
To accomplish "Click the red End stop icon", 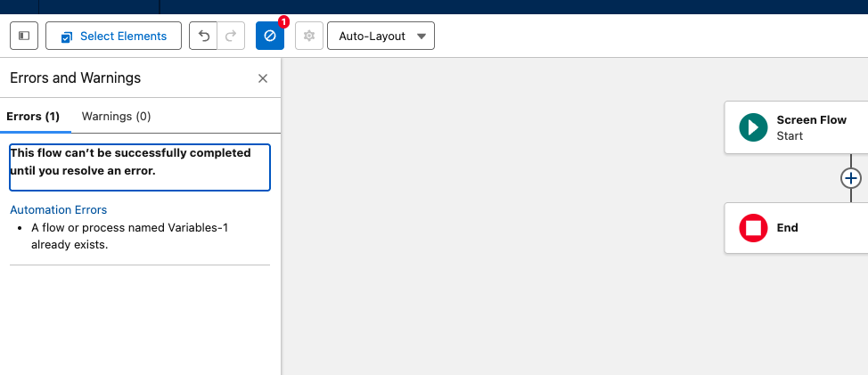I will (753, 228).
